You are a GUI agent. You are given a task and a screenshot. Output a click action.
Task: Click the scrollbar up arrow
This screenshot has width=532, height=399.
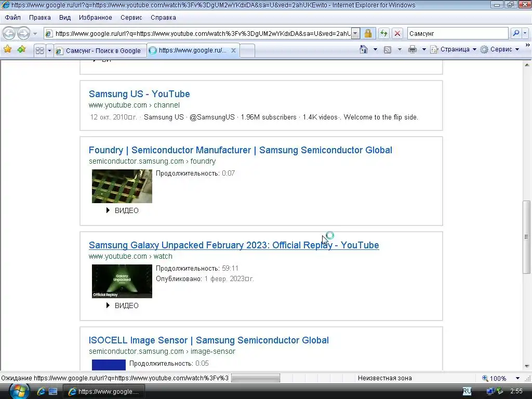(526, 64)
